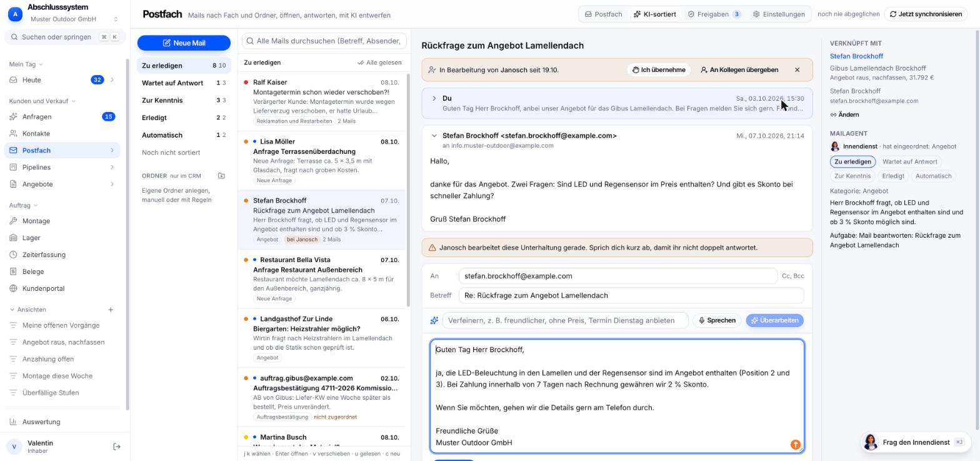The image size is (980, 461).
Task: Click the AI sparkle icon beside refine field
Action: coord(434,320)
